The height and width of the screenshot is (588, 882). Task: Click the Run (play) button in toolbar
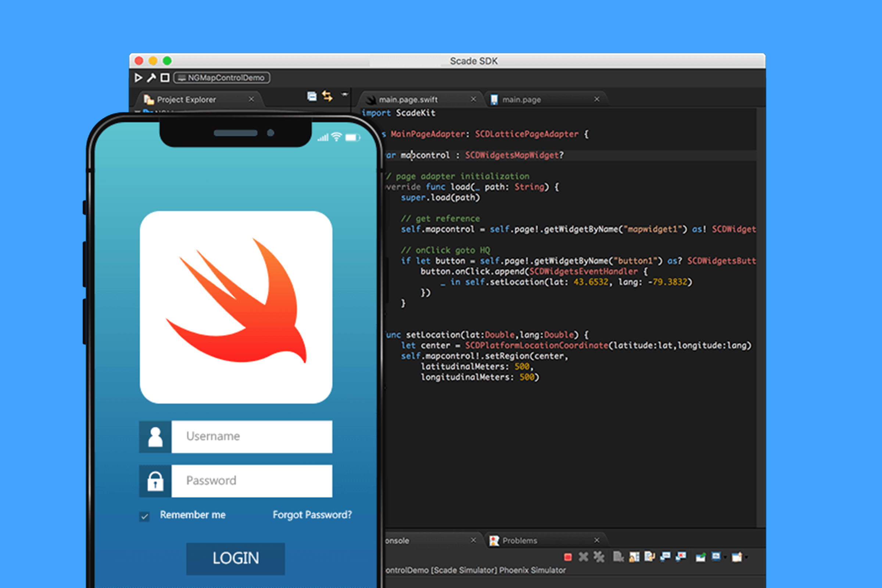139,78
